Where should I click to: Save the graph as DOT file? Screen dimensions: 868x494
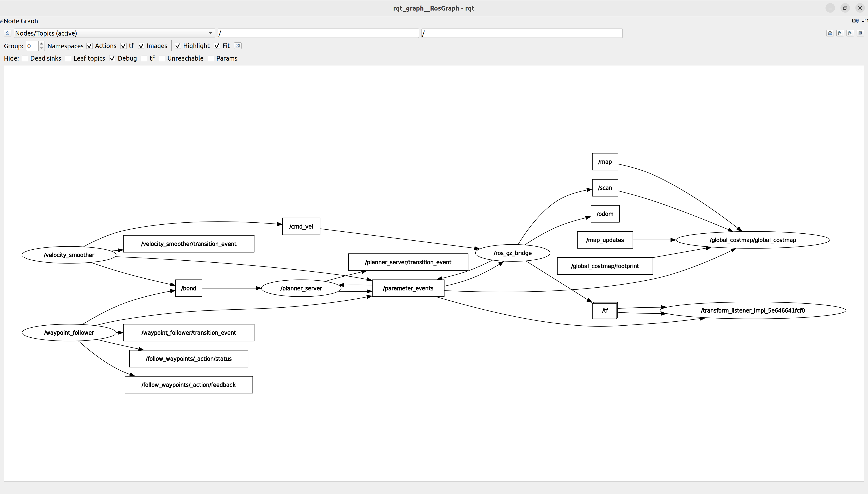[x=840, y=33]
